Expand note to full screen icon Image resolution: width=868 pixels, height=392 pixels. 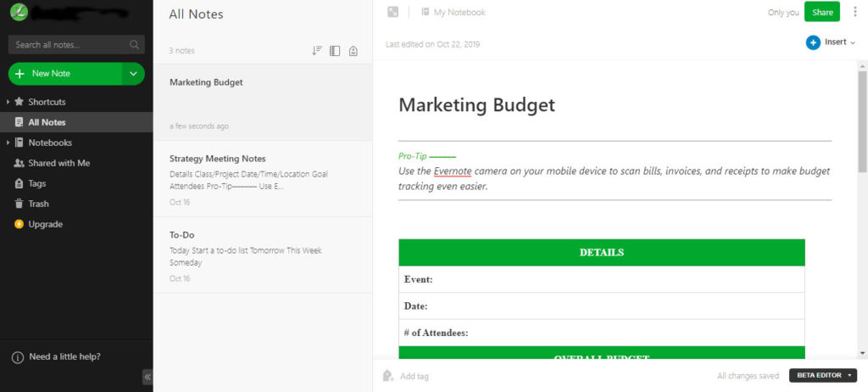(x=392, y=12)
